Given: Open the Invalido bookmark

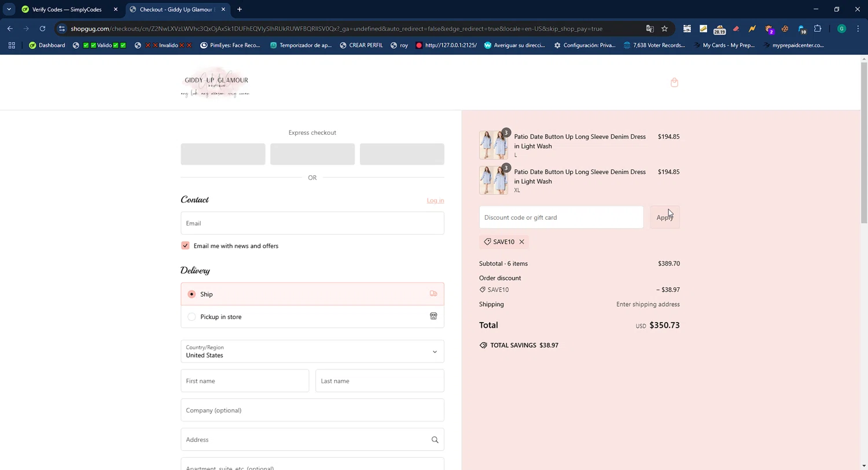Looking at the screenshot, I should (163, 45).
